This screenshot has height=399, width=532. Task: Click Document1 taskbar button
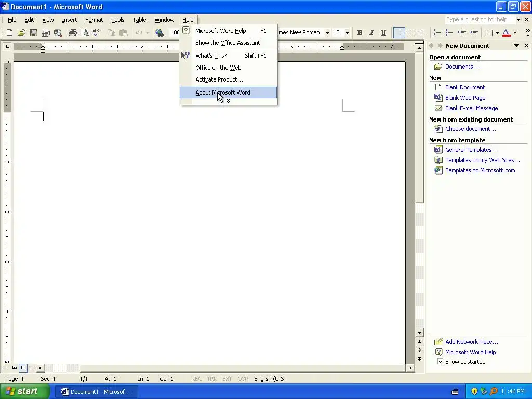pyautogui.click(x=96, y=392)
